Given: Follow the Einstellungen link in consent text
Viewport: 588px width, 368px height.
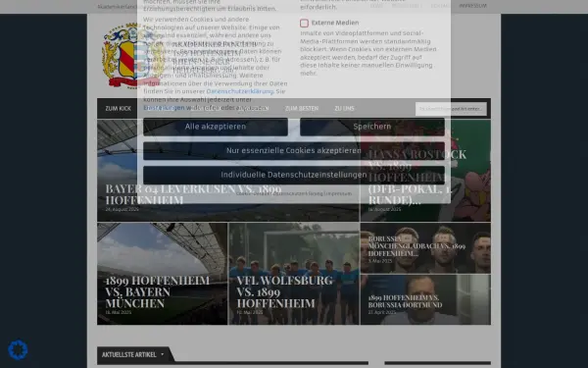Looking at the screenshot, I should pos(164,108).
